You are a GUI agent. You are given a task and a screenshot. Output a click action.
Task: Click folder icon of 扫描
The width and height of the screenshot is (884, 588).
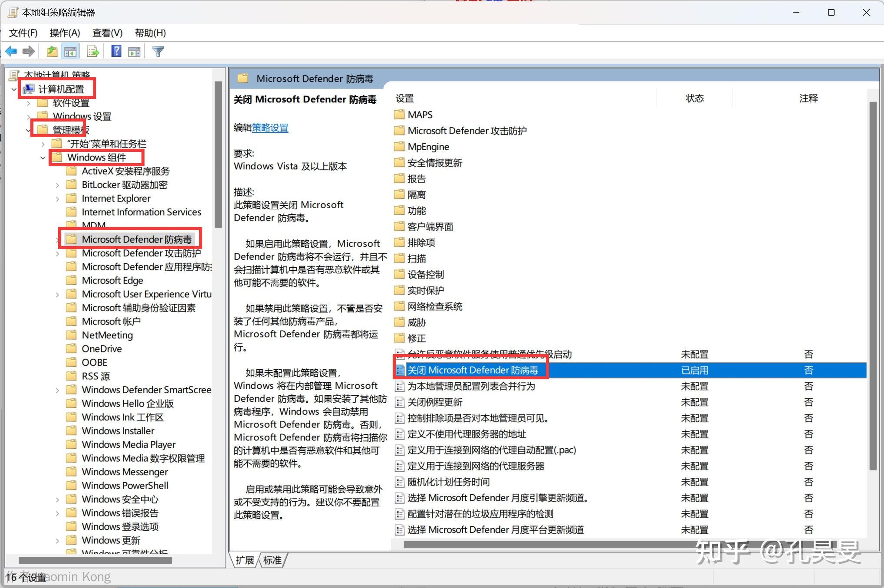(x=399, y=258)
